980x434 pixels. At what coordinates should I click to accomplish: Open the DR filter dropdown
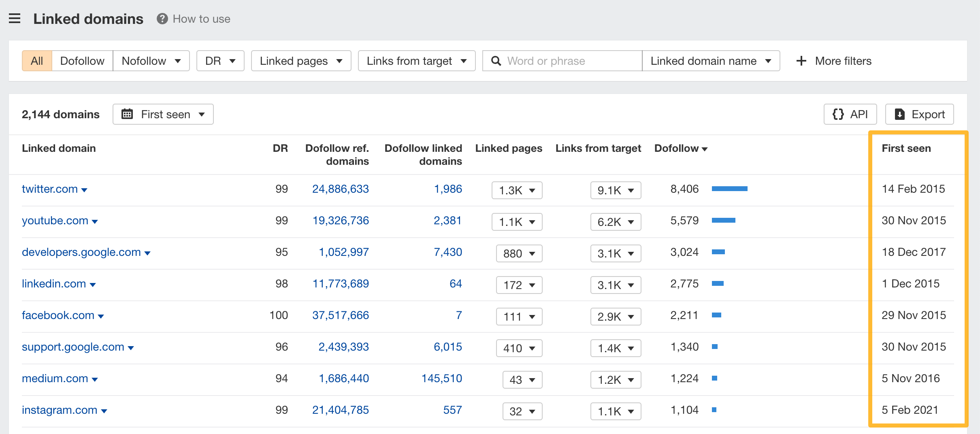[220, 61]
